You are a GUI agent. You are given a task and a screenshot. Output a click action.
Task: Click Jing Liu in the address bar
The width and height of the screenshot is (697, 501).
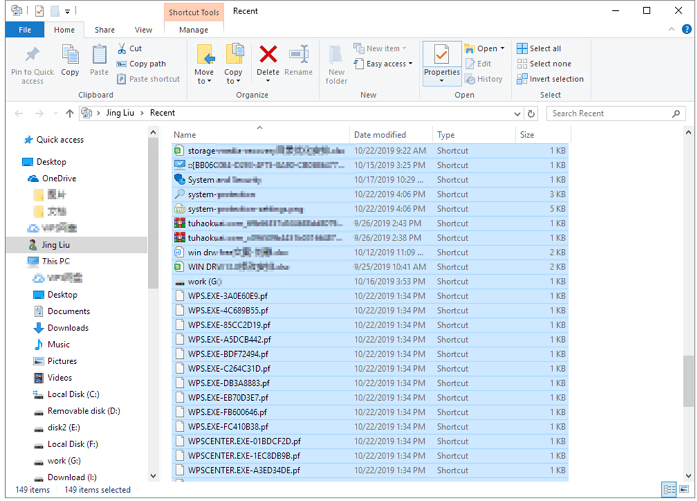120,113
